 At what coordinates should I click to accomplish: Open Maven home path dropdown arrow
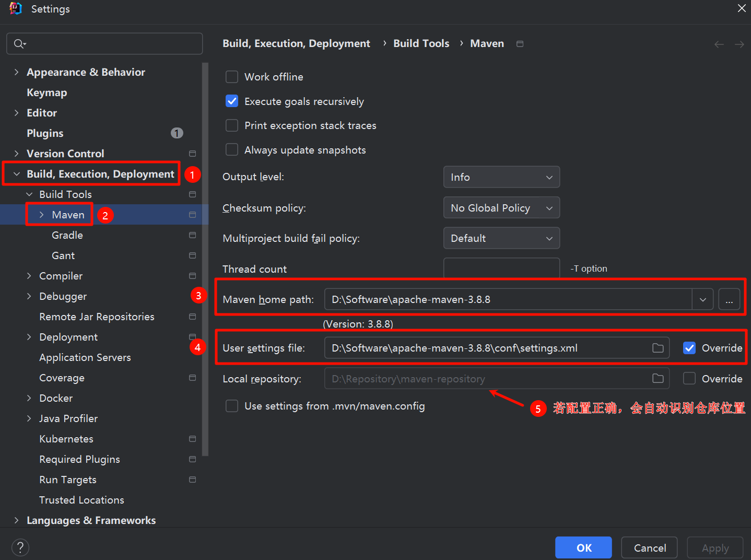[703, 299]
